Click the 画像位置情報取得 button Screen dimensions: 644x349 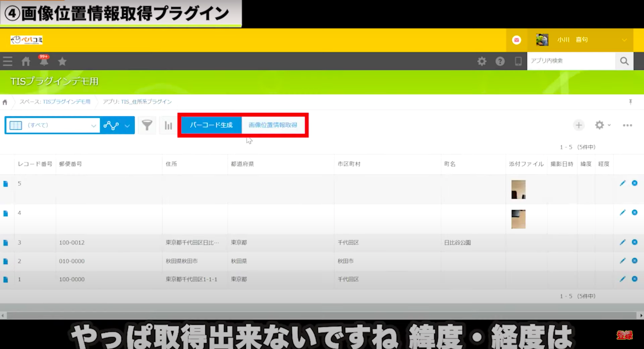click(273, 125)
